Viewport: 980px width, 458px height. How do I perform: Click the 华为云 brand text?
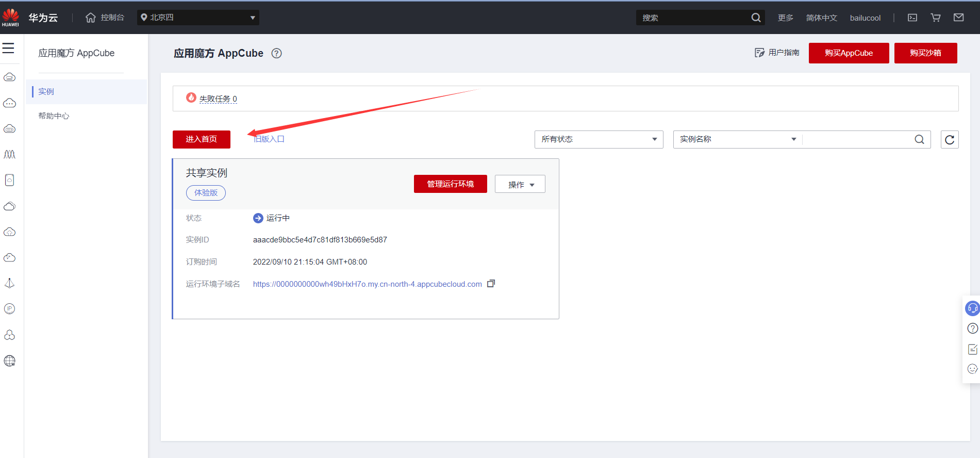43,18
